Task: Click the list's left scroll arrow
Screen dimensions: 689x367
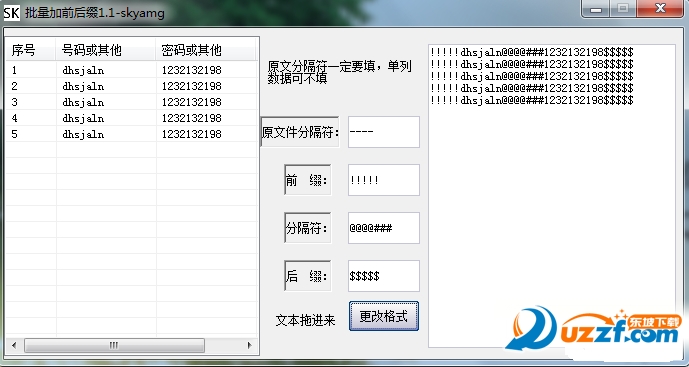Action: pos(14,345)
